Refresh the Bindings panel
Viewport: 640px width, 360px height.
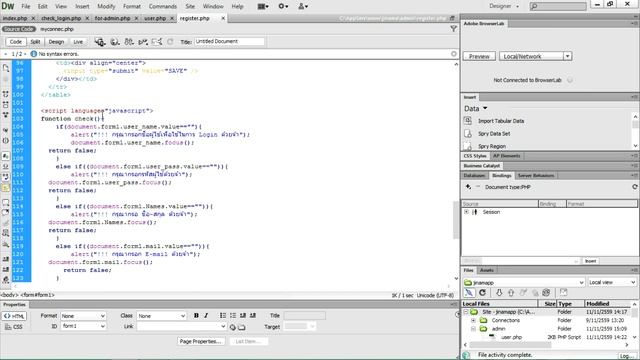(635, 187)
